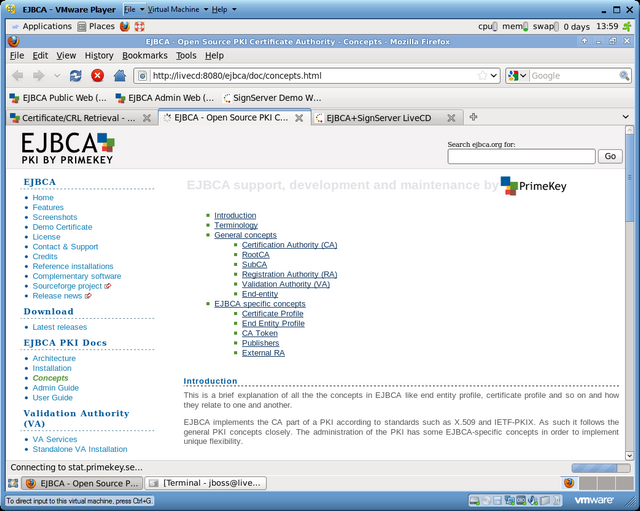The height and width of the screenshot is (511, 640).
Task: Open the History menu
Action: pos(99,56)
